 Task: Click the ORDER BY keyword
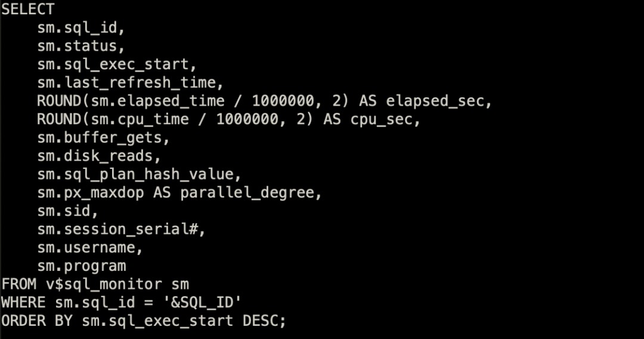click(x=37, y=321)
